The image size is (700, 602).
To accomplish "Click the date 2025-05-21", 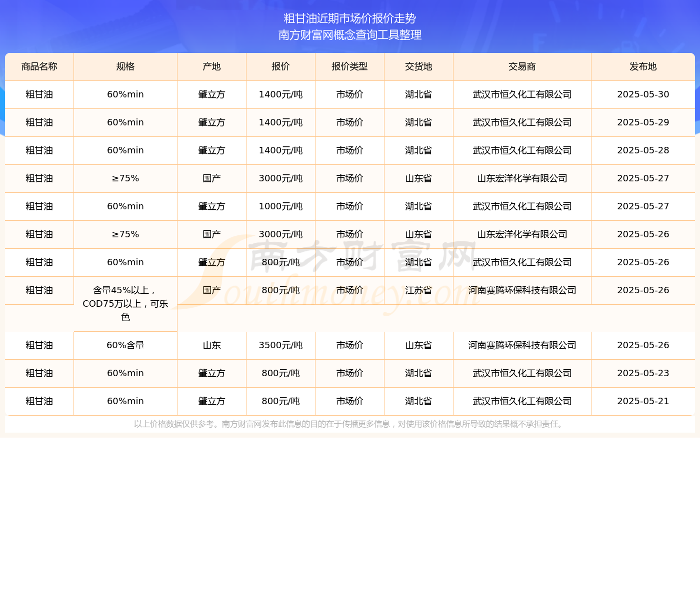I will coord(643,401).
